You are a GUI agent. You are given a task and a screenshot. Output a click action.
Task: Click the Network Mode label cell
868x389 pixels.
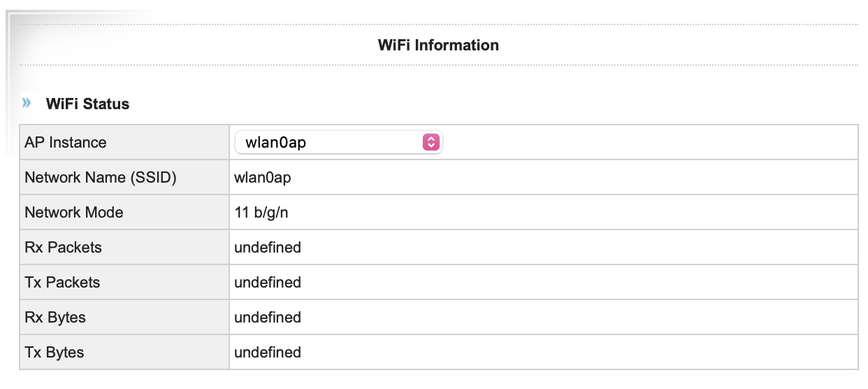click(x=74, y=213)
